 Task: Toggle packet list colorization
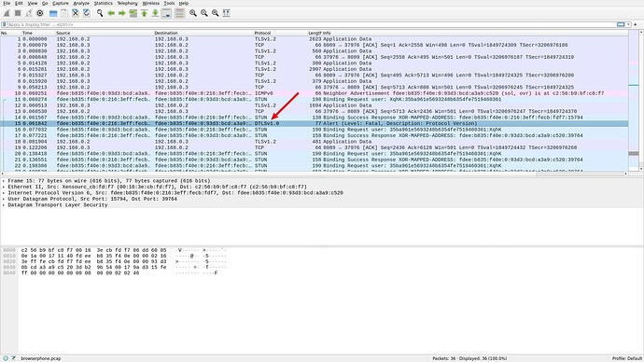pyautogui.click(x=179, y=13)
